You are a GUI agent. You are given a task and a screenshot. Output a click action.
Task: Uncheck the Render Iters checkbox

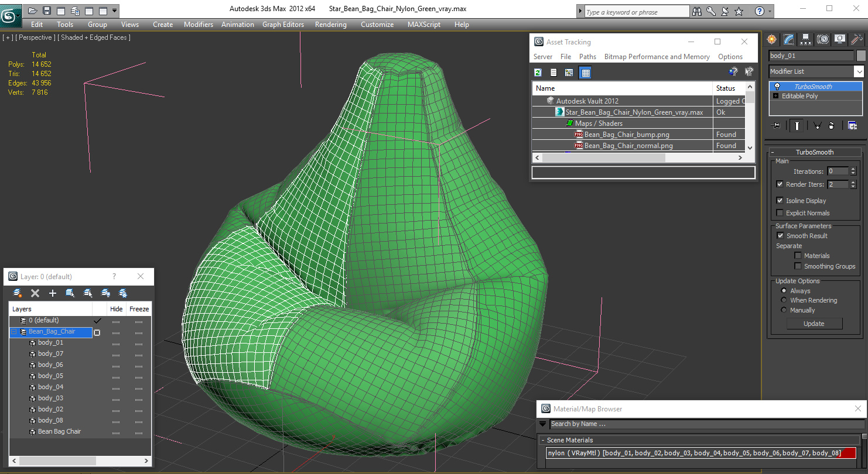(x=780, y=184)
